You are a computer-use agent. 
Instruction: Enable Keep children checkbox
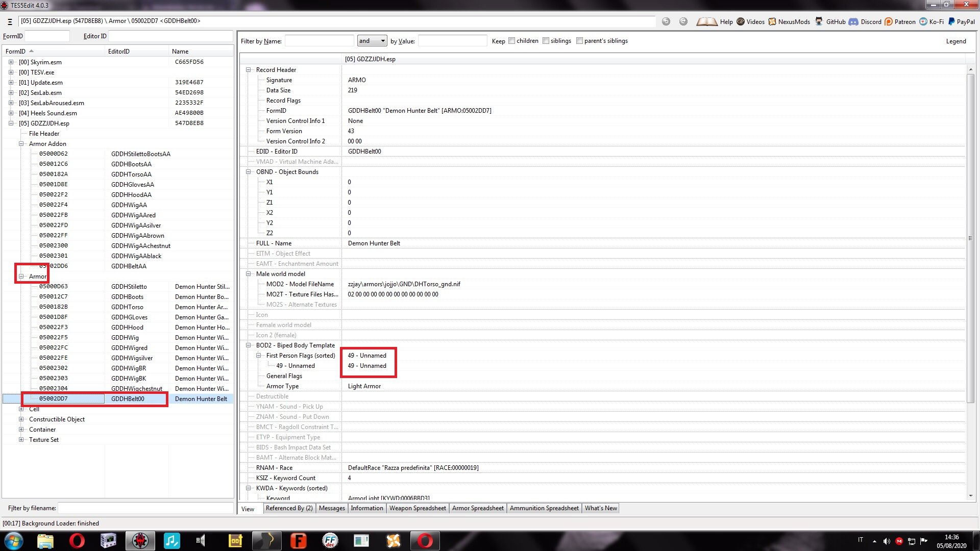coord(511,41)
